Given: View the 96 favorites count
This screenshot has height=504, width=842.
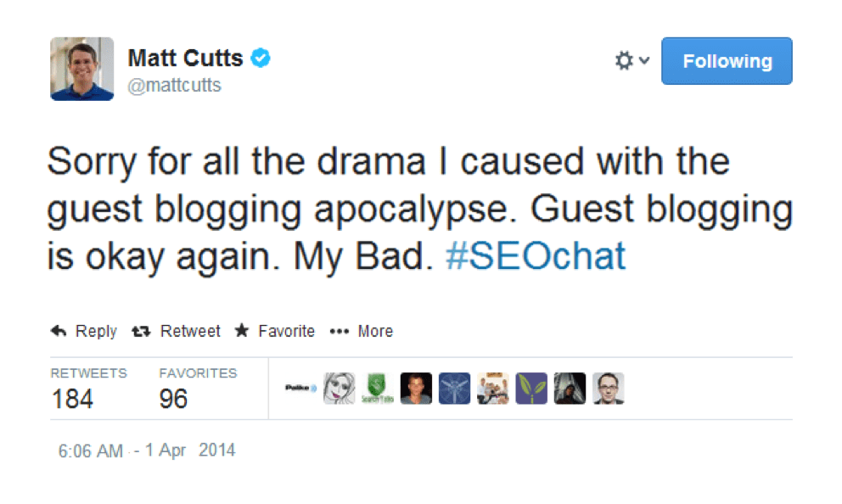Looking at the screenshot, I should tap(173, 399).
